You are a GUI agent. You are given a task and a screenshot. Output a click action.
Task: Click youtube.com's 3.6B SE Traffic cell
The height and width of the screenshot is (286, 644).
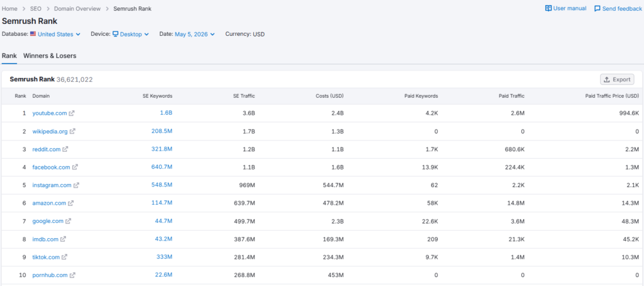(x=248, y=113)
